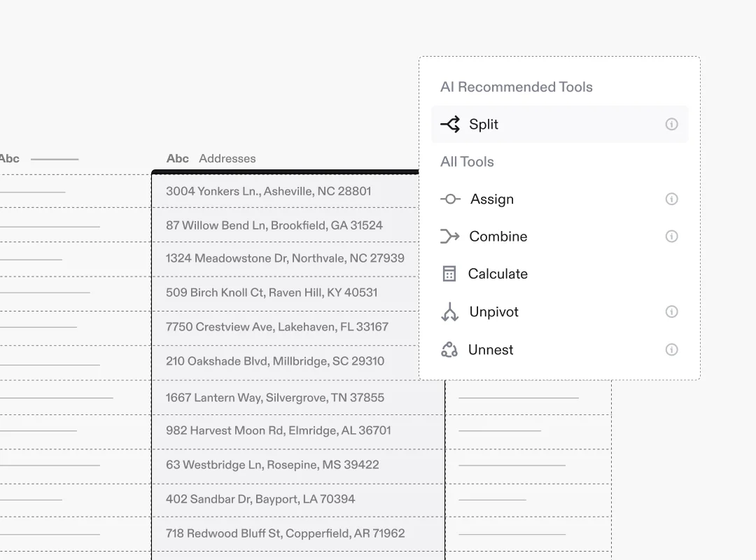Select Unnest from the All Tools list

491,349
